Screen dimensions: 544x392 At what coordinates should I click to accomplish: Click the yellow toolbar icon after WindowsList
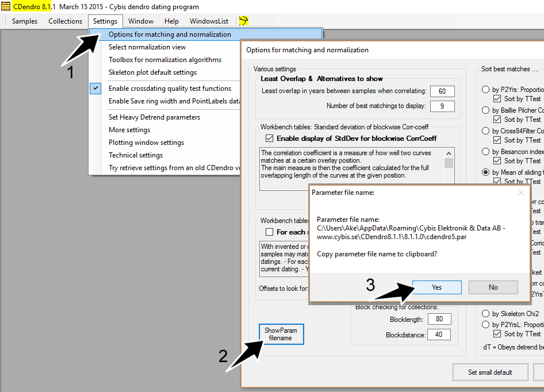244,21
